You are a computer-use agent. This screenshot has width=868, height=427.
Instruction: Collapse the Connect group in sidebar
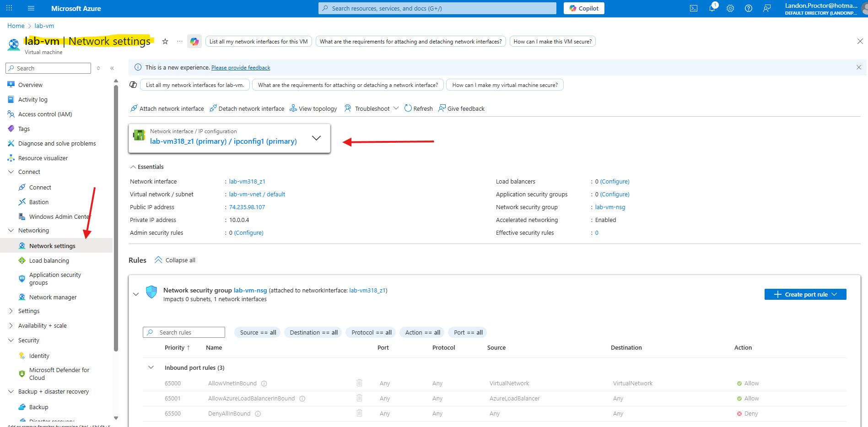click(11, 172)
